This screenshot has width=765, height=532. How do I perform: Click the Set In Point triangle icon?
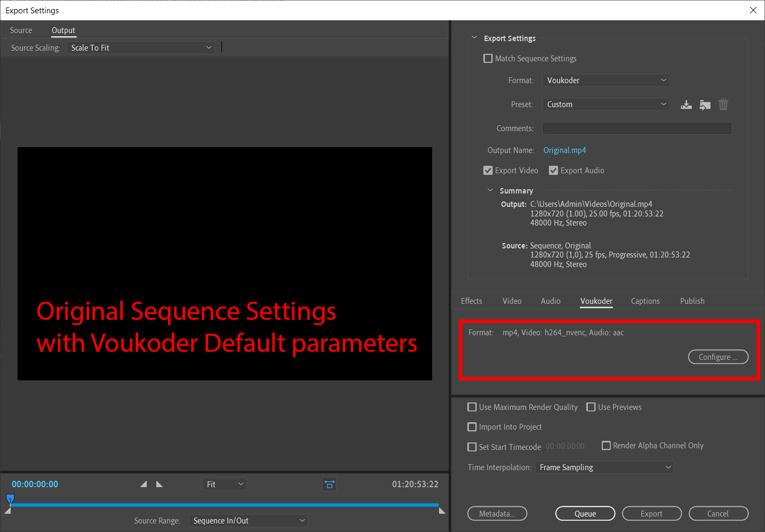coord(144,484)
